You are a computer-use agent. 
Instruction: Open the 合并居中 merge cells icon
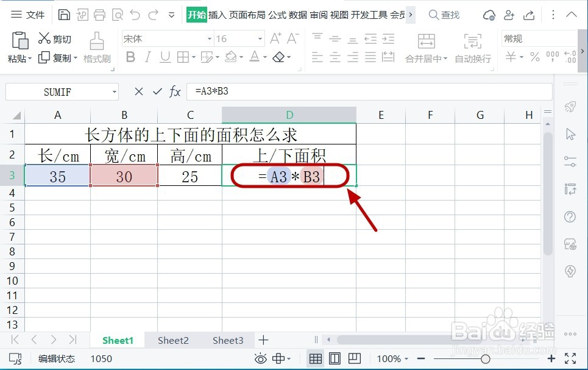(x=425, y=43)
